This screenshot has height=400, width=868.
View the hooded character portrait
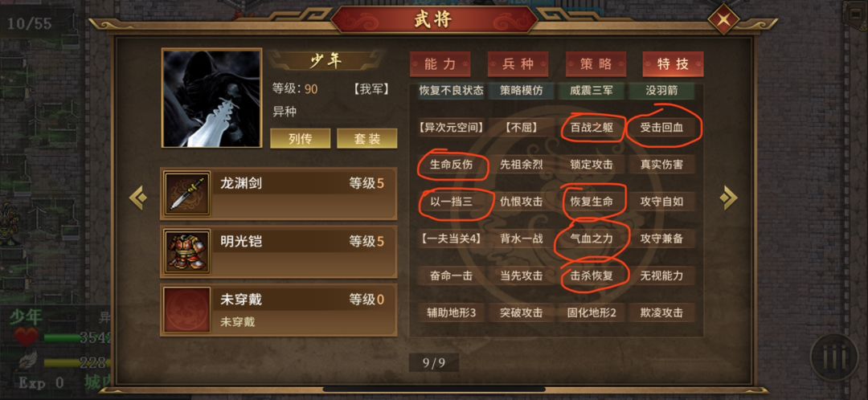[x=211, y=98]
